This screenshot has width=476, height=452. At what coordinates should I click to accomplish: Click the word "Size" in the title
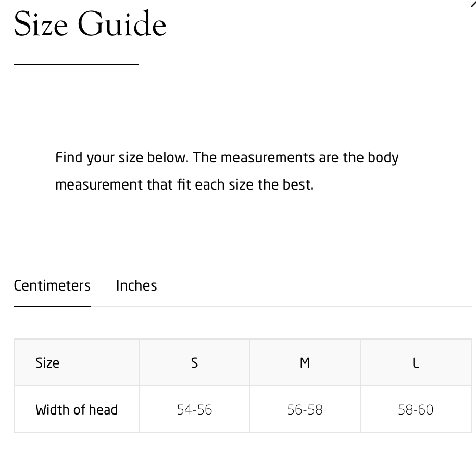point(40,24)
